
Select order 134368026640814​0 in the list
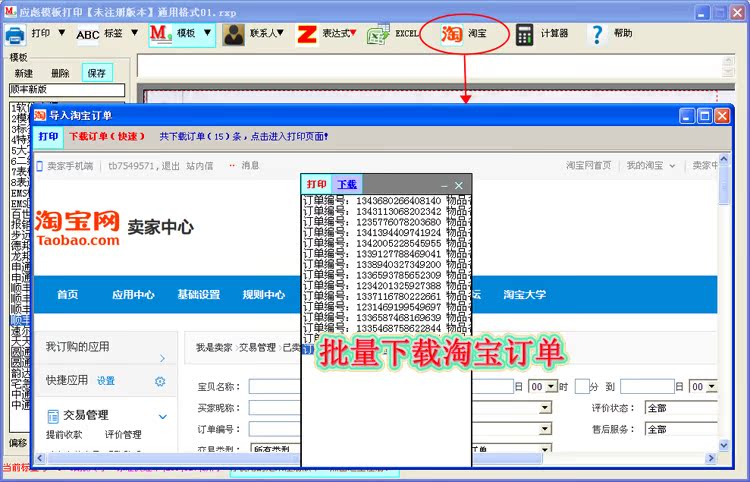(x=386, y=200)
